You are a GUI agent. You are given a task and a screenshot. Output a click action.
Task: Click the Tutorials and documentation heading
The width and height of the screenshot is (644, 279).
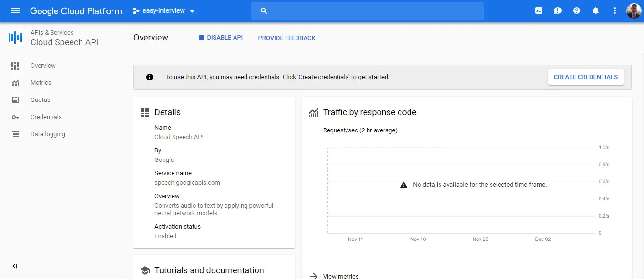point(209,270)
